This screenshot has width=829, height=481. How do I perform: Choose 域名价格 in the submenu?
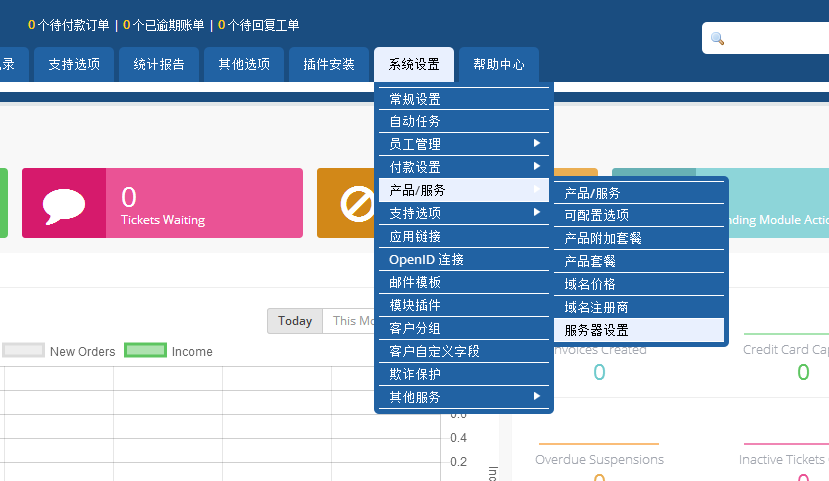pos(639,284)
